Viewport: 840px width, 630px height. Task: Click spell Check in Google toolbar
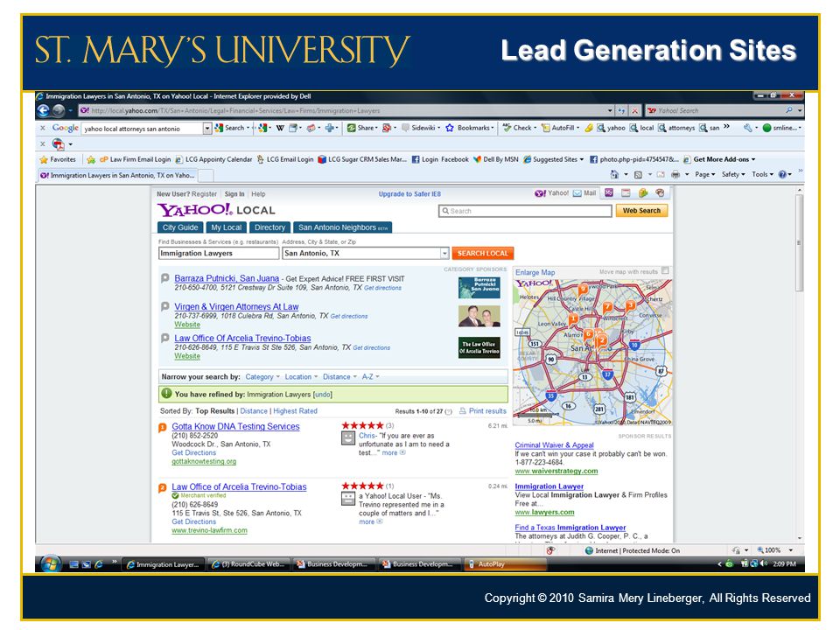coord(519,128)
